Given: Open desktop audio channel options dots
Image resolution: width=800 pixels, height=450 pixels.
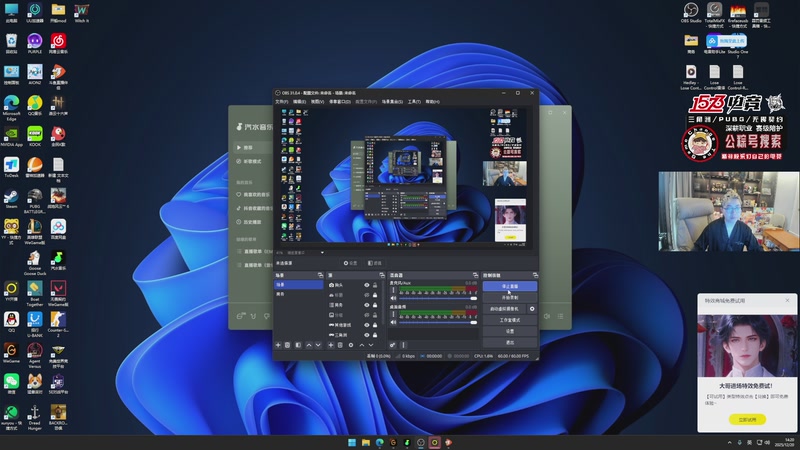Looking at the screenshot, I should click(393, 314).
